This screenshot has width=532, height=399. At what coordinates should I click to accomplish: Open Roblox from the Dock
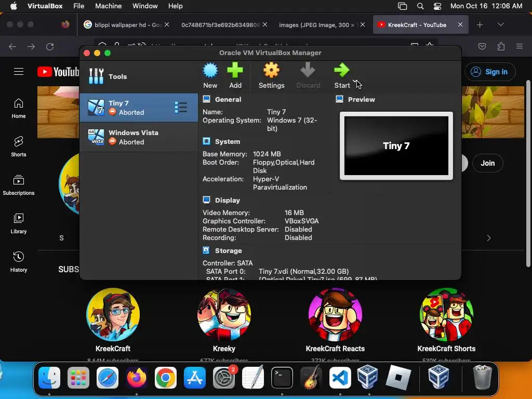point(398,378)
